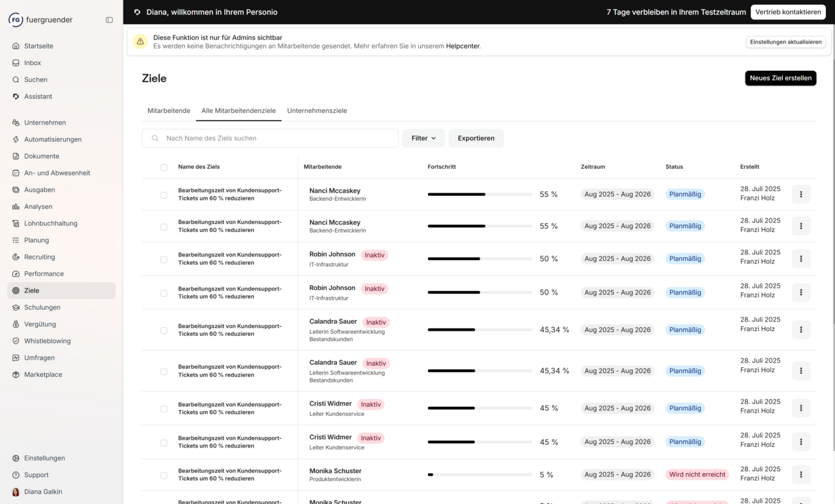
Task: Click the Erstellt column header
Action: point(750,167)
